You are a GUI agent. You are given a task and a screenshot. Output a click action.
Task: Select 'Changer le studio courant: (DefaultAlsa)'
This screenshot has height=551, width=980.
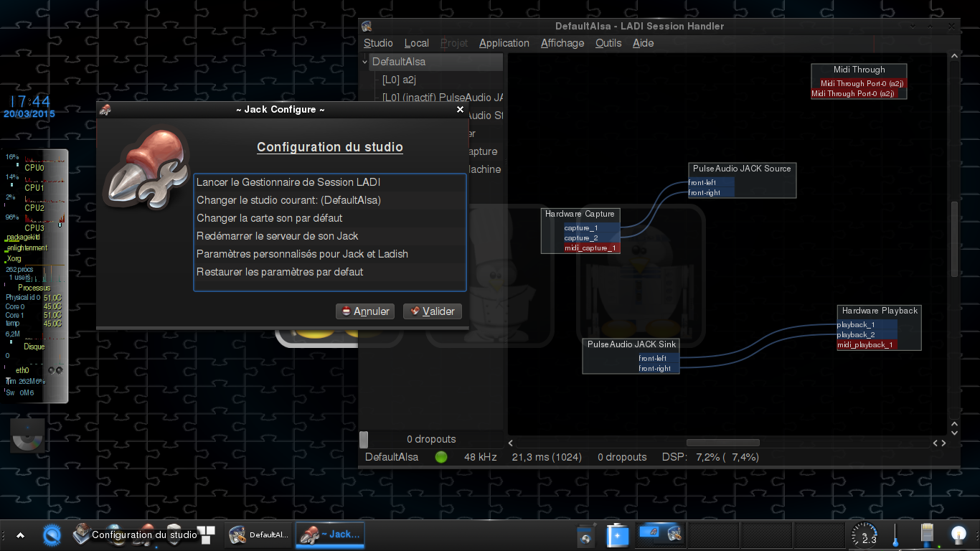point(330,200)
